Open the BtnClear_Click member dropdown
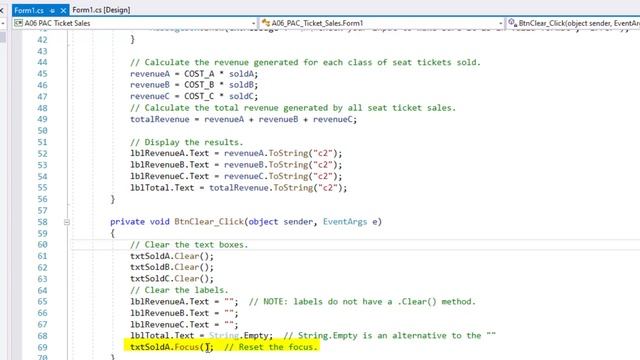Viewport: 640px width, 360px height. tap(573, 23)
